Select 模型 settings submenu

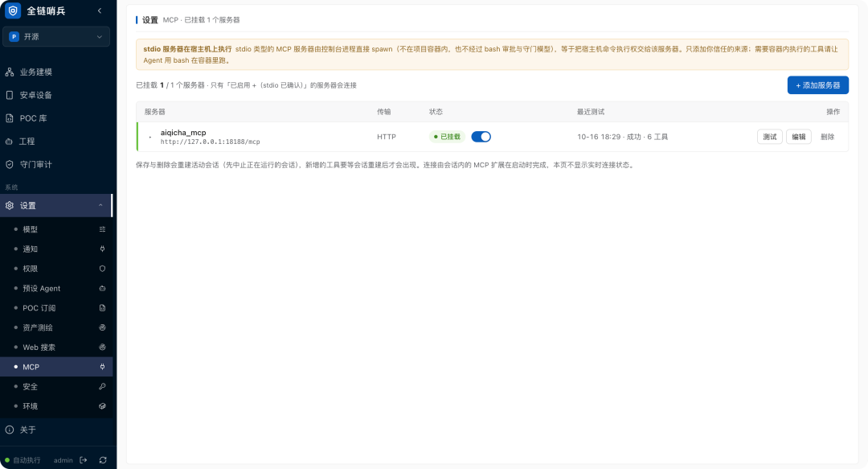(56, 229)
